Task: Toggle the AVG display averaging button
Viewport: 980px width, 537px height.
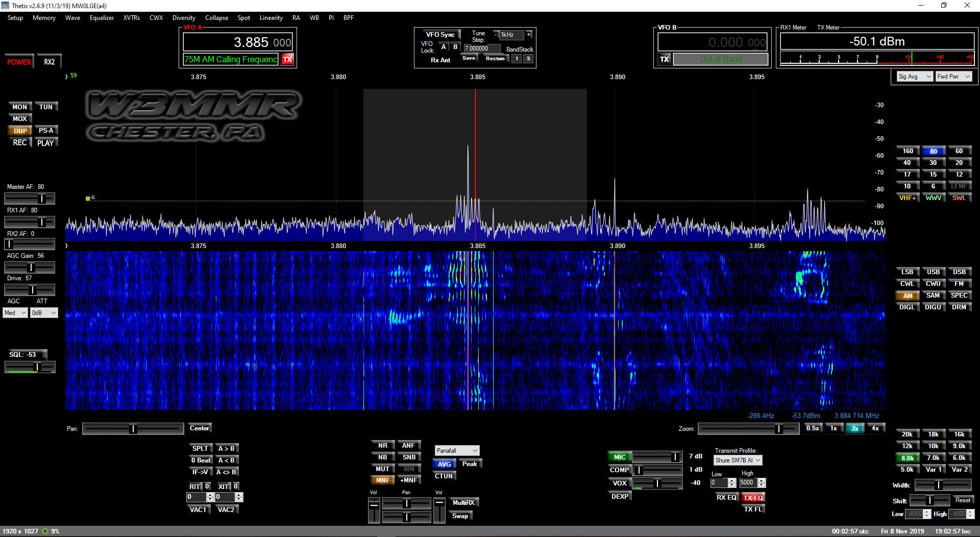Action: 444,464
